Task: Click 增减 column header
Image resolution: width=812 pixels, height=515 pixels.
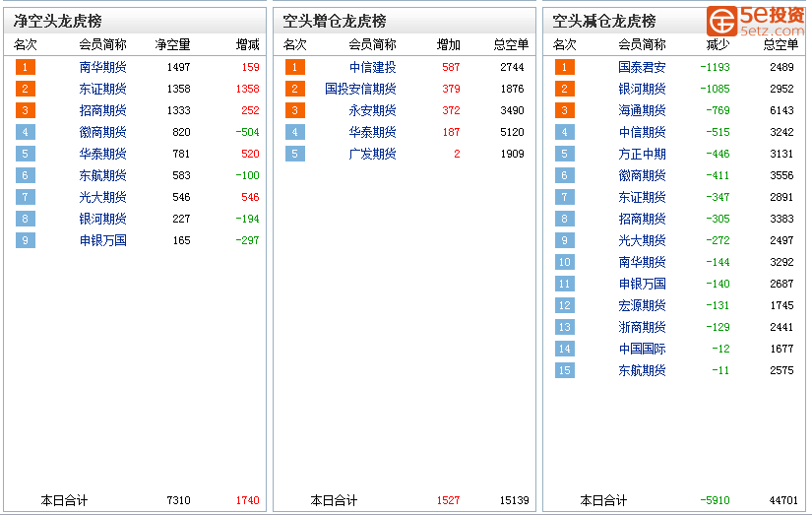Action: (x=247, y=45)
